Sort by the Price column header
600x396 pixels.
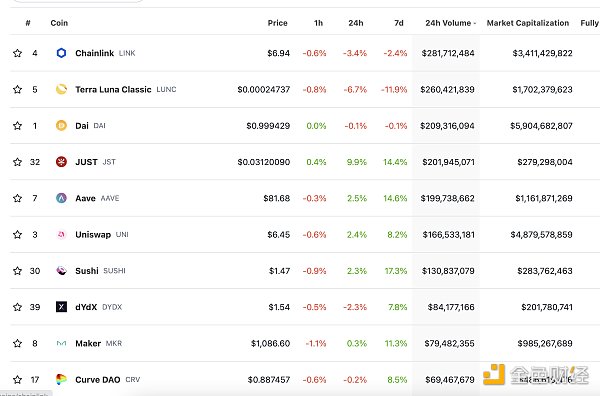(x=277, y=23)
